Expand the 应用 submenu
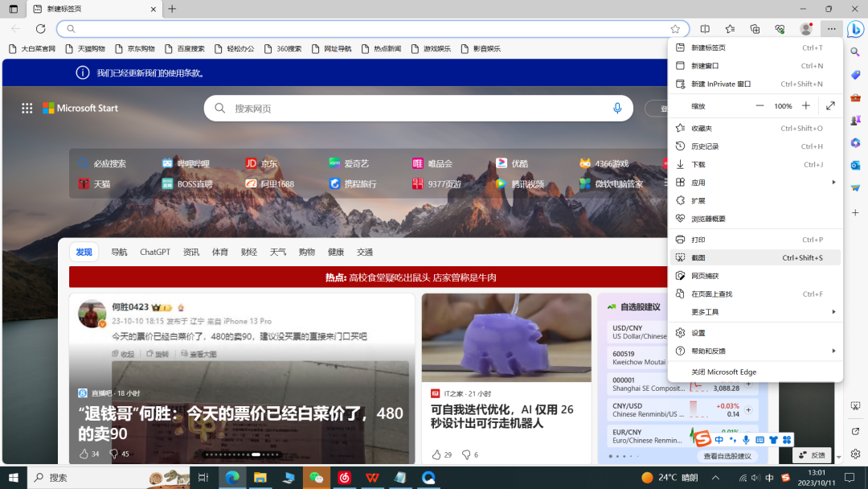 755,183
